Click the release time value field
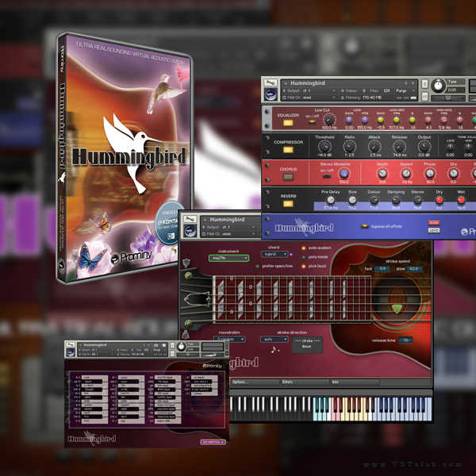 (405, 340)
